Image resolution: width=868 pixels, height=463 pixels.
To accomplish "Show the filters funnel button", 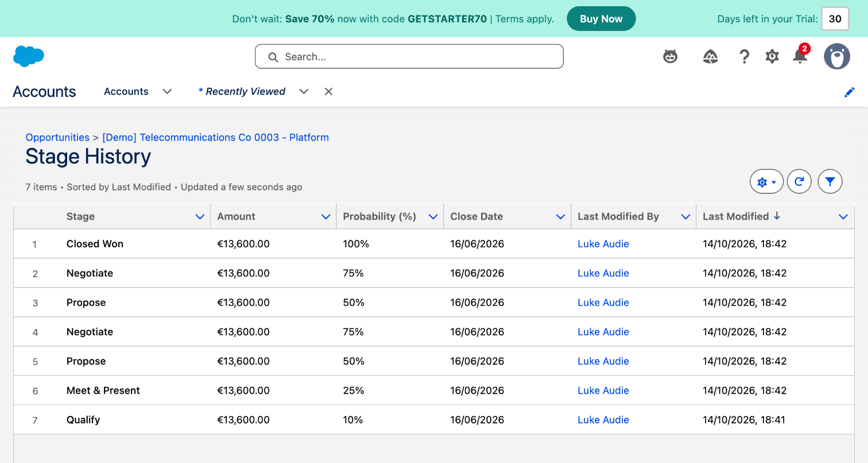I will click(830, 182).
